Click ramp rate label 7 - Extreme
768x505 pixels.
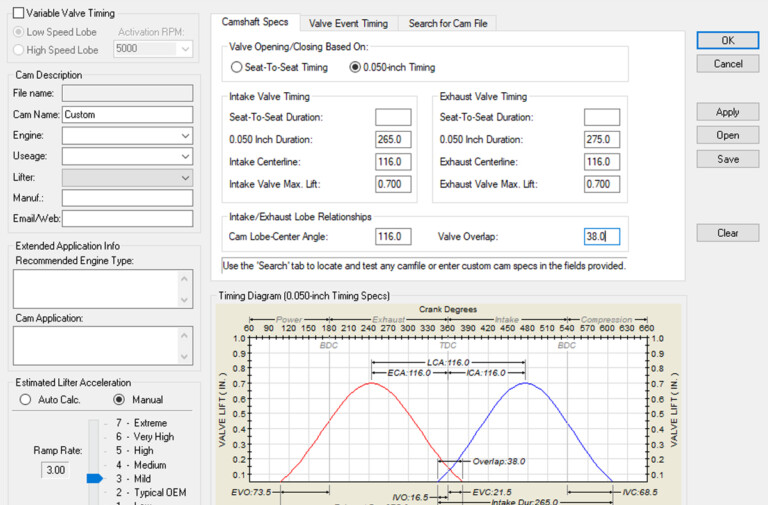pos(141,423)
